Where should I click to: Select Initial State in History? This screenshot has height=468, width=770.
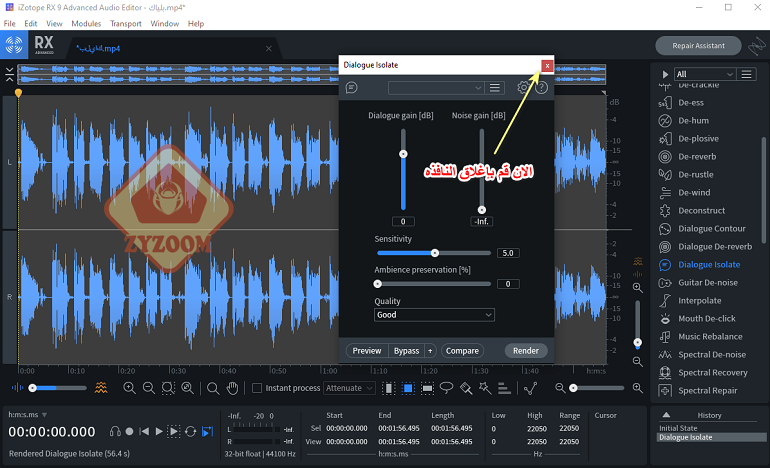pyautogui.click(x=678, y=428)
